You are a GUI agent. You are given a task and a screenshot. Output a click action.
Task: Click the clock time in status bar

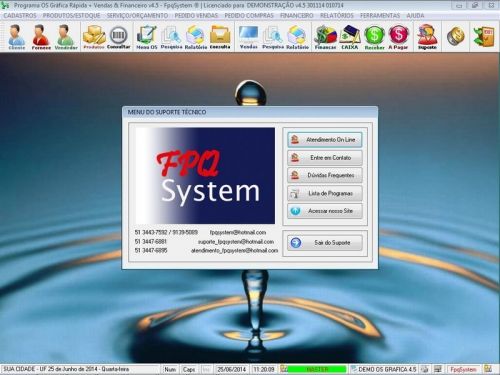[264, 369]
